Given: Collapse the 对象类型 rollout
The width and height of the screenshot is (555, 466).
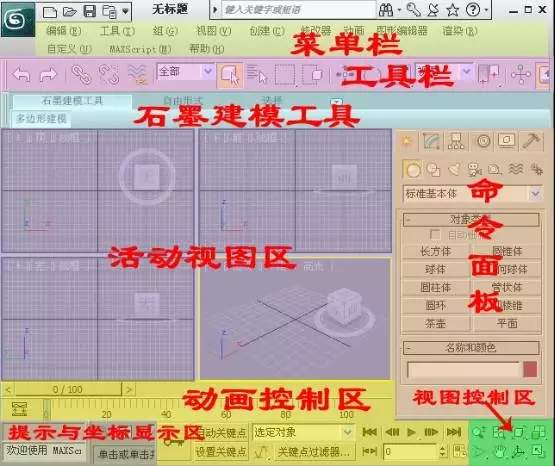Looking at the screenshot, I should (471, 220).
